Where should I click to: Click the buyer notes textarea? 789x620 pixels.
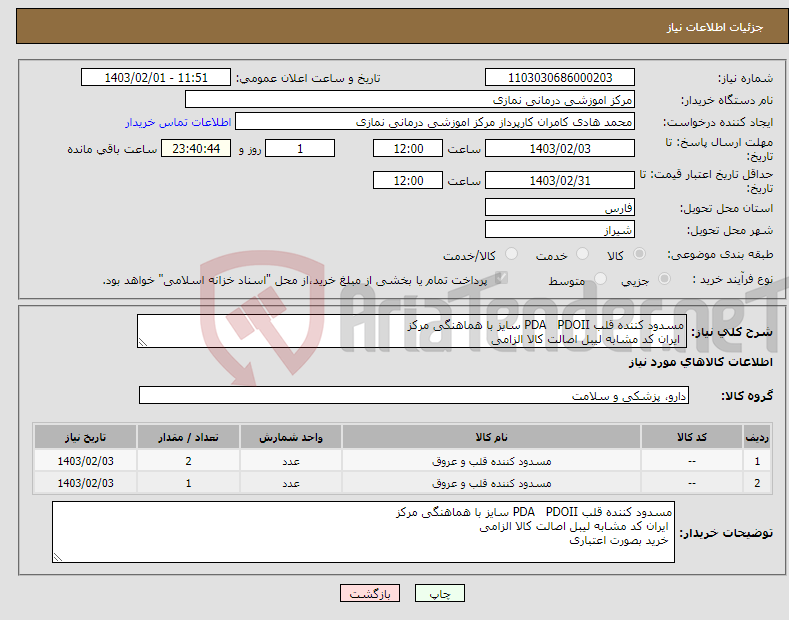(363, 532)
